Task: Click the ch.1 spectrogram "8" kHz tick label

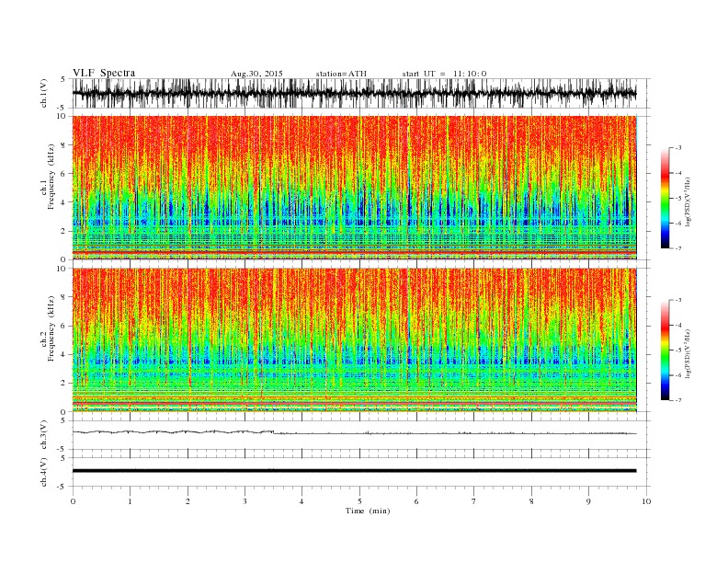Action: [64, 145]
